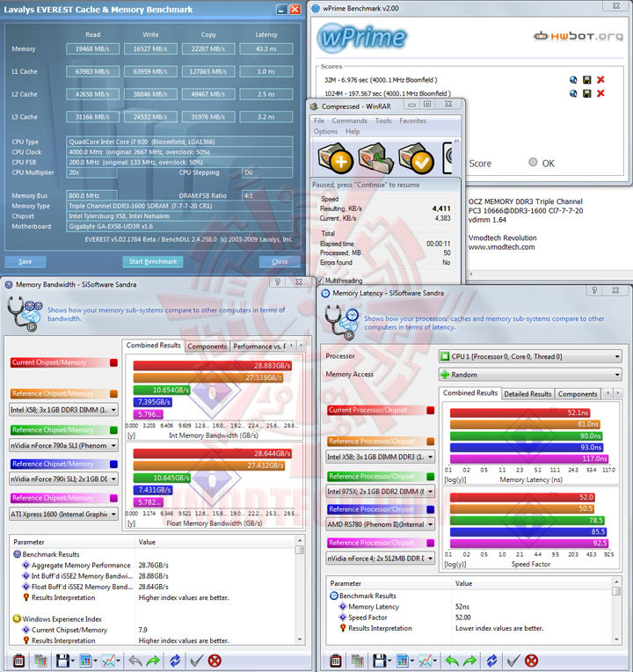This screenshot has width=633, height=672.
Task: Open the Favorites menu in WinRAR
Action: tap(413, 121)
